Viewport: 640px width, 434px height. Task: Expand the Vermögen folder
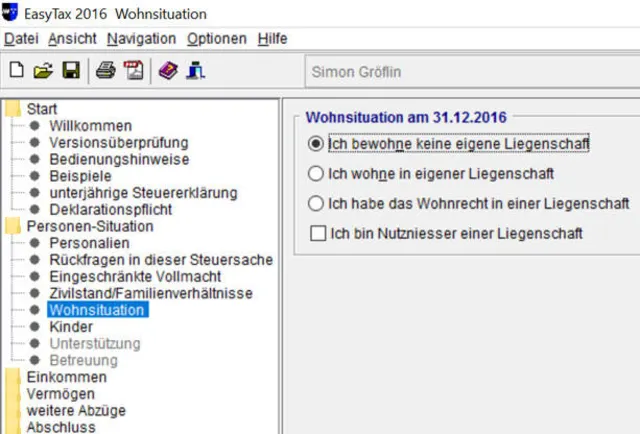(13, 394)
